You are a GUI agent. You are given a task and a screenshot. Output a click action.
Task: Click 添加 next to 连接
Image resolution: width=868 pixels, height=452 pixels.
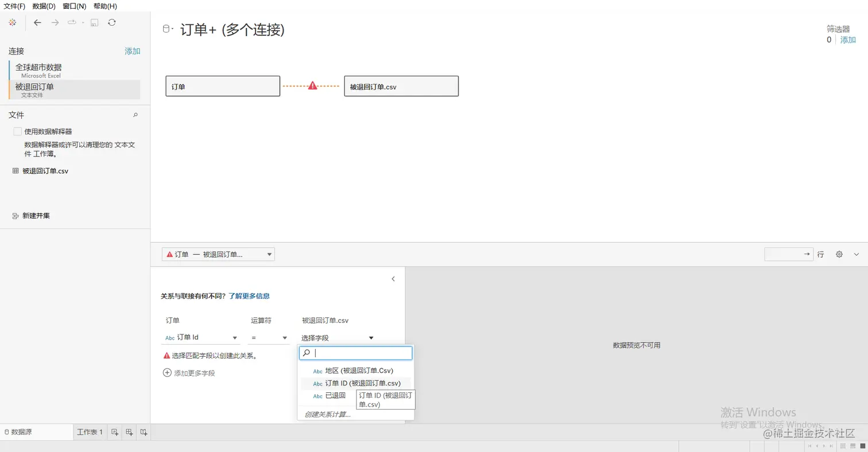pos(133,51)
